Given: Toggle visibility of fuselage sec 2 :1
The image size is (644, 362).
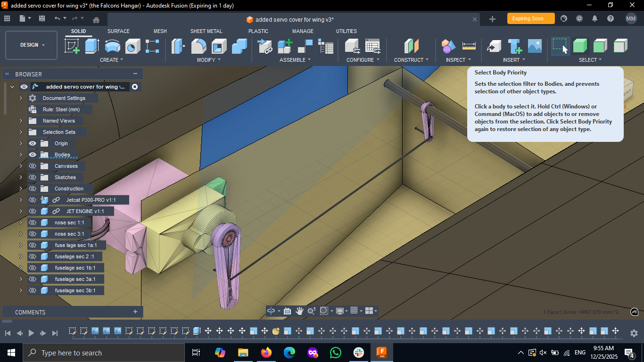Looking at the screenshot, I should pos(32,256).
